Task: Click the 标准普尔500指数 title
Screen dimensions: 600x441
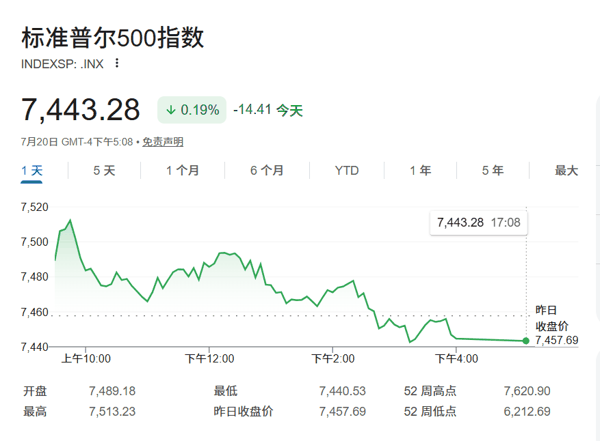Action: point(112,38)
